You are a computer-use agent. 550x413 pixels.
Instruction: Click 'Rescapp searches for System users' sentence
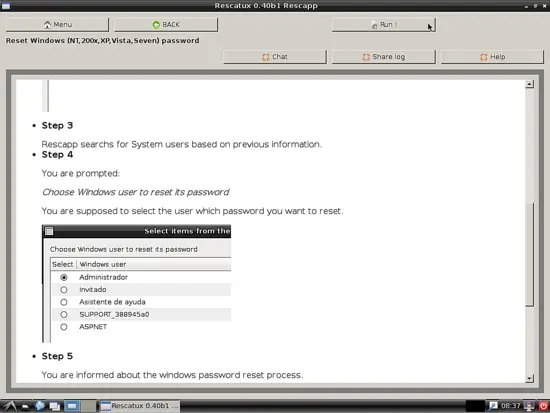pyautogui.click(x=181, y=145)
